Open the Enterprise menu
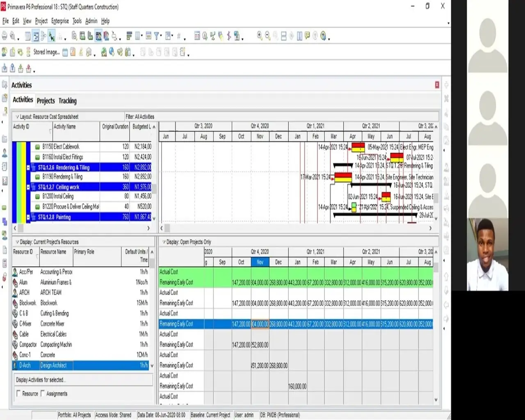 click(x=60, y=21)
